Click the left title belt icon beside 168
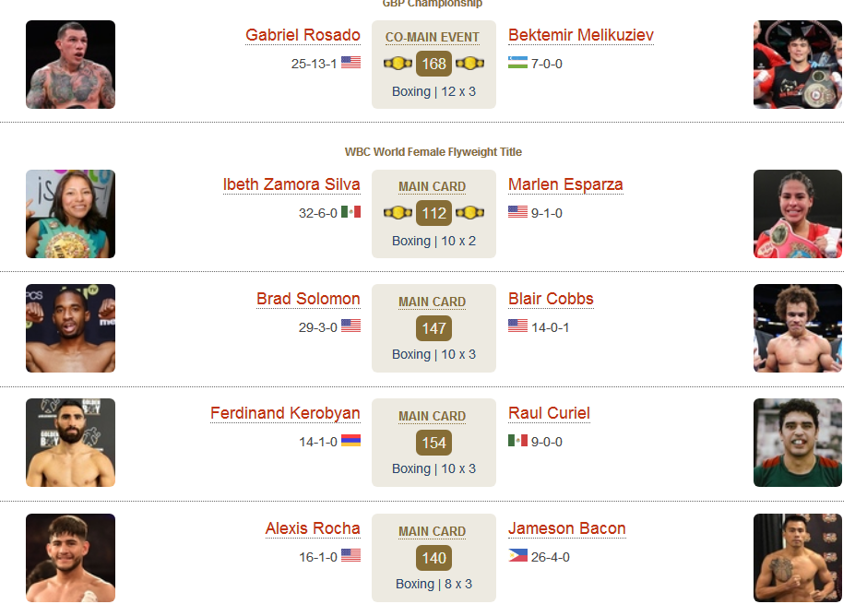 [x=398, y=64]
